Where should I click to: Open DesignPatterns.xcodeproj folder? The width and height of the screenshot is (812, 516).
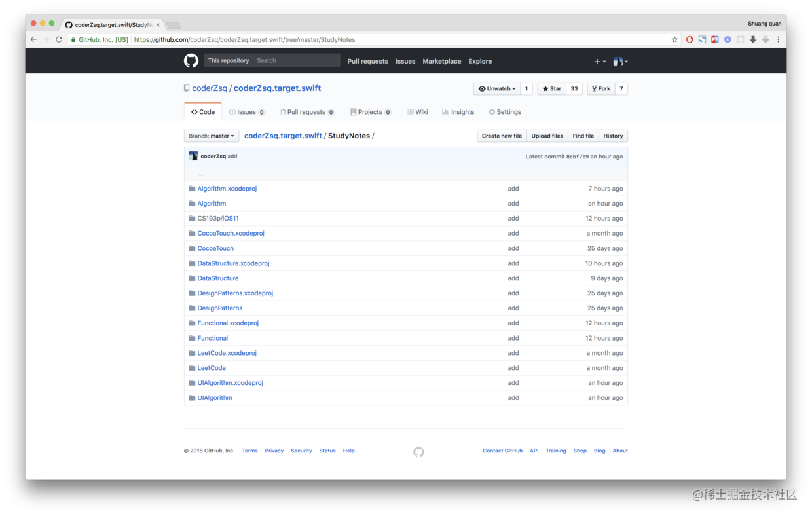[235, 293]
